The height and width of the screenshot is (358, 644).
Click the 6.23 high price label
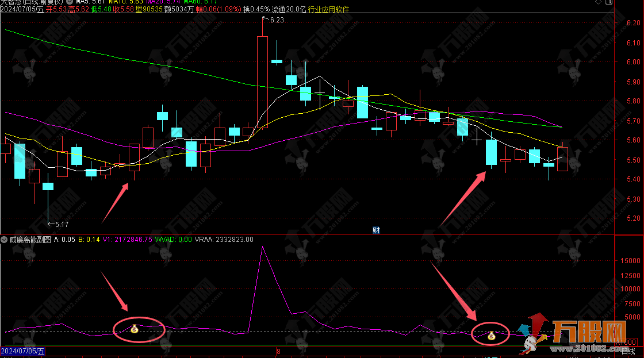click(x=277, y=20)
